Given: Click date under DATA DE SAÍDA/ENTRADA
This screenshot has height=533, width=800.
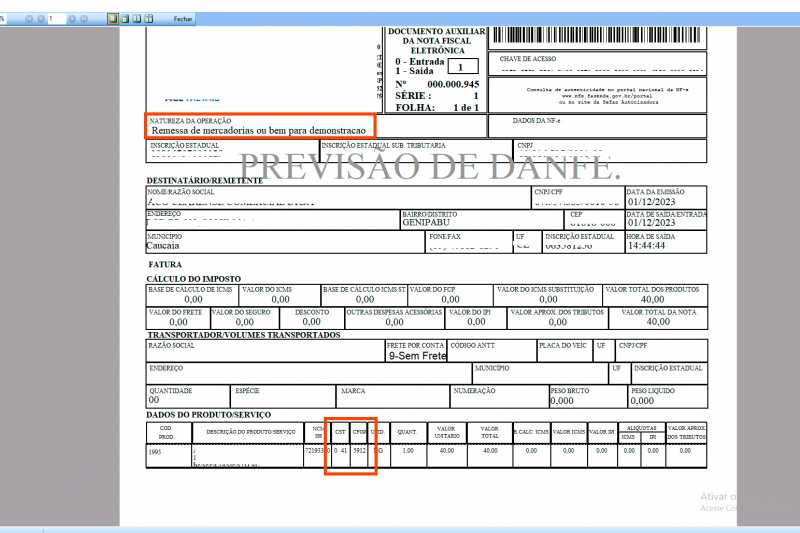Looking at the screenshot, I should [652, 223].
